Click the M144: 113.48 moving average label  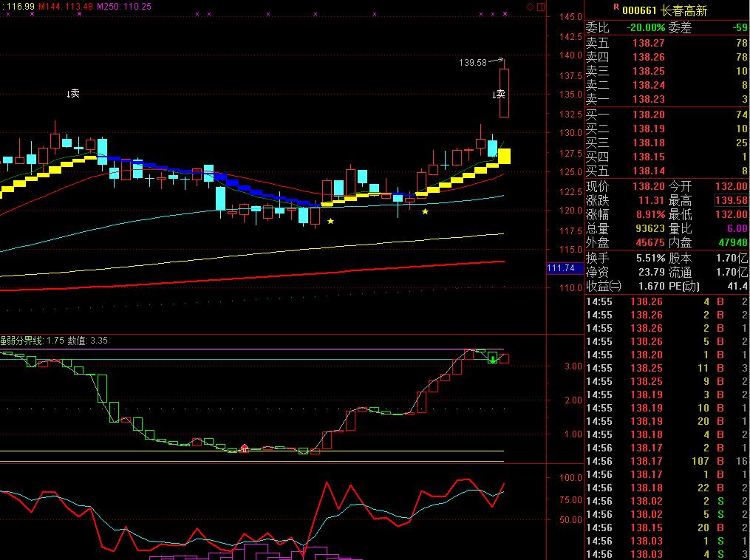(66, 6)
